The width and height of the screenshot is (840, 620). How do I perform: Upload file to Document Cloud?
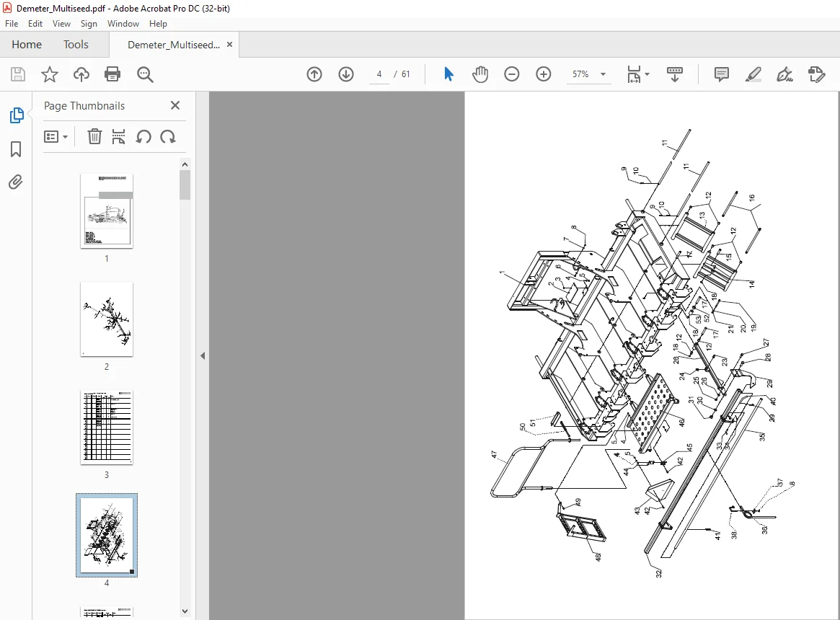(x=81, y=74)
